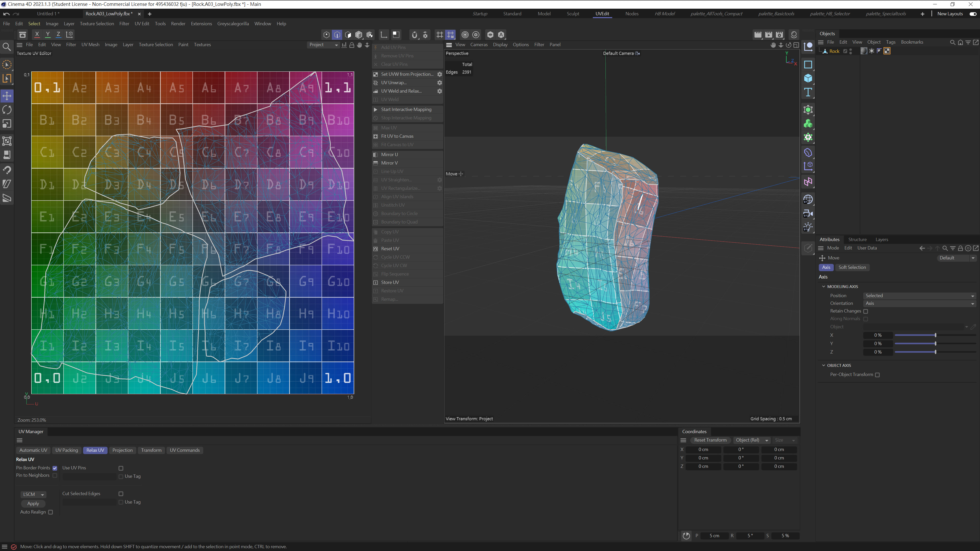
Task: Select the Scale tool in left toolbar
Action: [x=7, y=124]
